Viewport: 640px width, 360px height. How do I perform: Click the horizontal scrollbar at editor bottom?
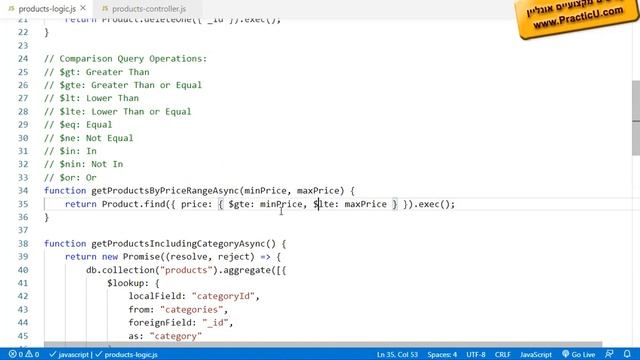pyautogui.click(x=323, y=344)
